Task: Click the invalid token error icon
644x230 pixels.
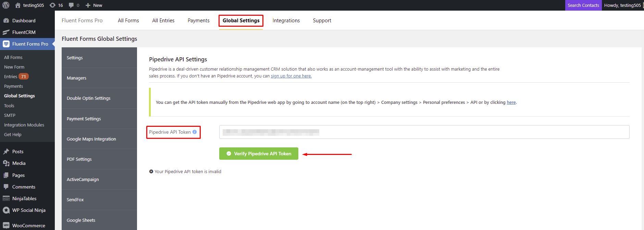Action: point(151,171)
